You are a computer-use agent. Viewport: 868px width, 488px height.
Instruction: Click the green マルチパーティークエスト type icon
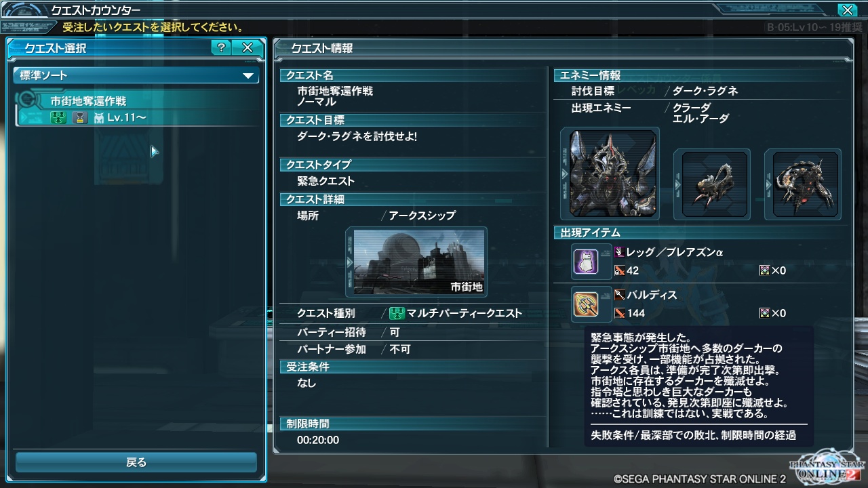coord(397,313)
